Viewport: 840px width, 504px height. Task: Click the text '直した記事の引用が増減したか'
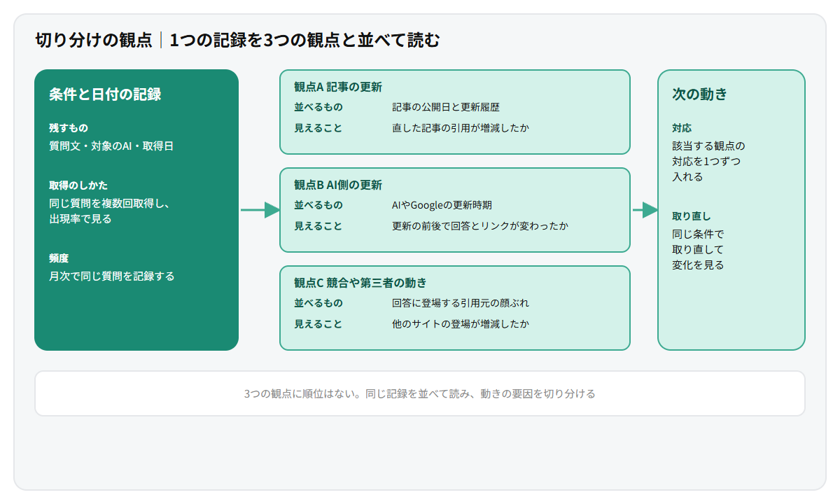(461, 128)
